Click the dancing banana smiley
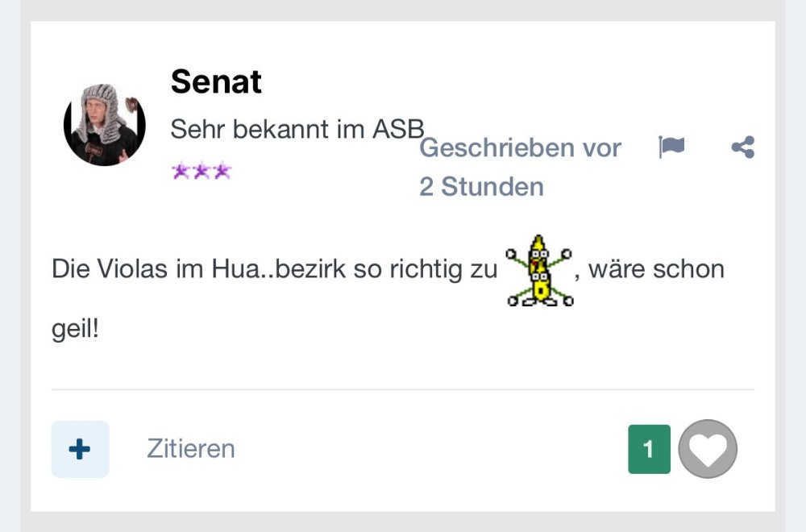This screenshot has width=806, height=532. [x=539, y=271]
